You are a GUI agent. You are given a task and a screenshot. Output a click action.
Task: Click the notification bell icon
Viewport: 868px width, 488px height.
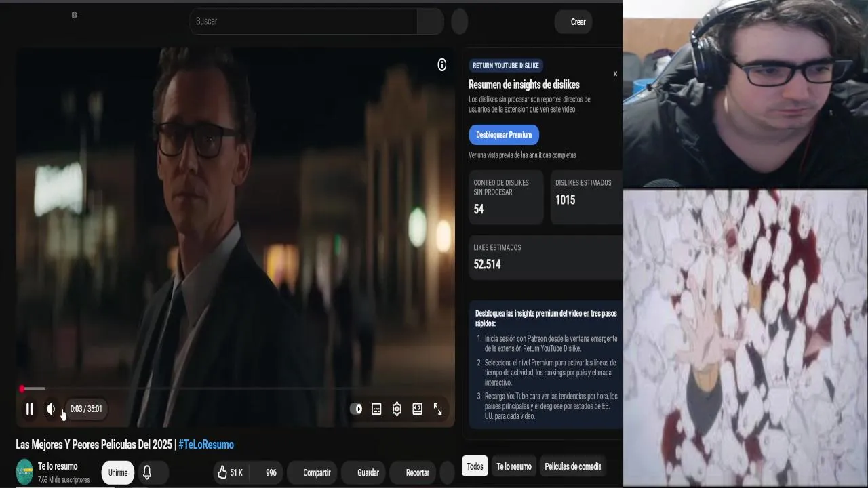tap(147, 472)
